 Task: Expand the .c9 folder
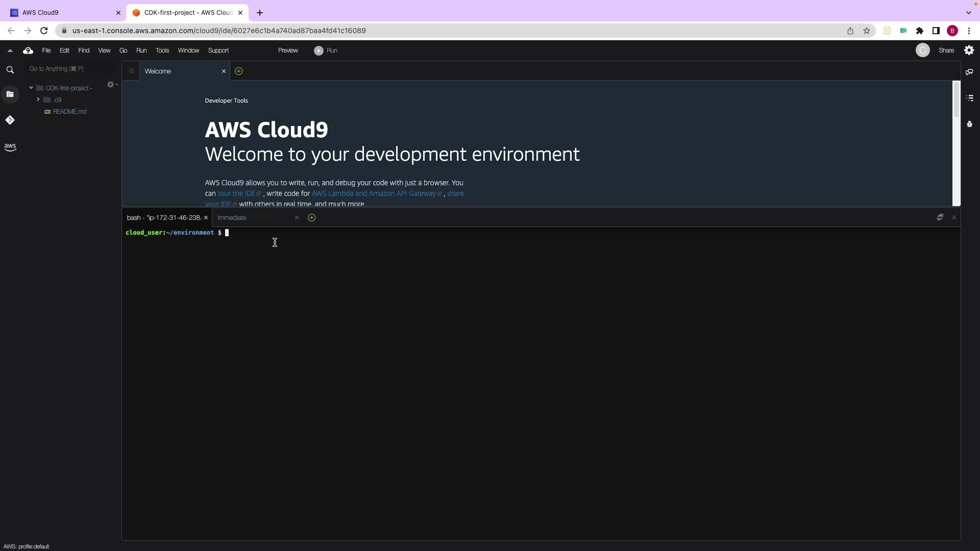[x=38, y=100]
